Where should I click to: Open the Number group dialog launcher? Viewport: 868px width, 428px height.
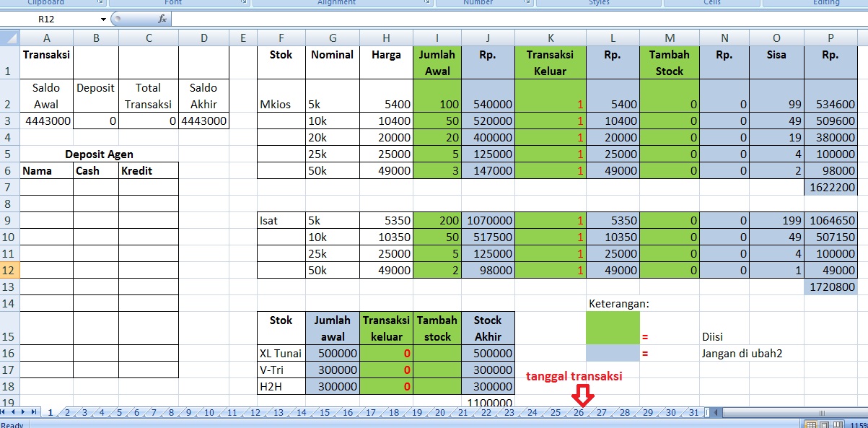pos(529,3)
